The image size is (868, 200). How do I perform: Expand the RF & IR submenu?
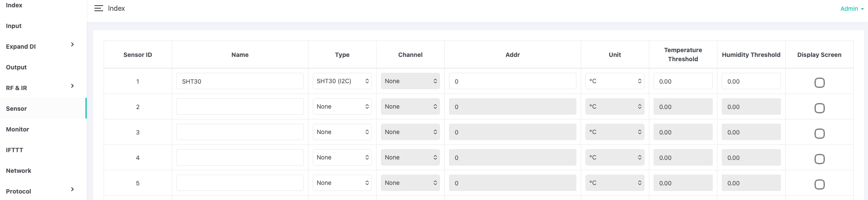pos(72,86)
